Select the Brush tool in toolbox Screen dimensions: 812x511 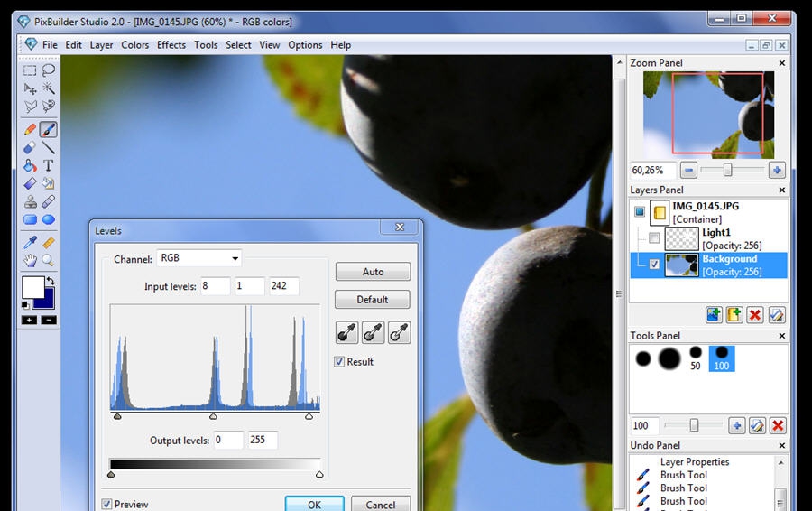pyautogui.click(x=49, y=130)
